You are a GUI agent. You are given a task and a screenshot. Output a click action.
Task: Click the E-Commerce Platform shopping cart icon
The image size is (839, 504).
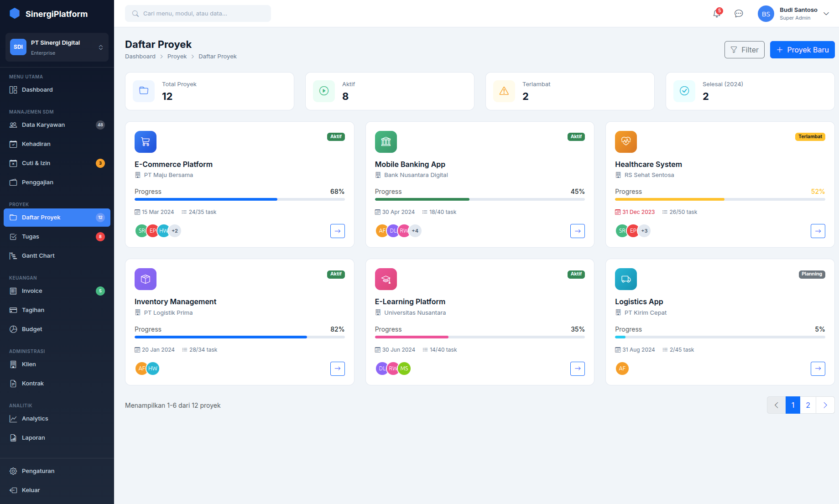point(146,142)
